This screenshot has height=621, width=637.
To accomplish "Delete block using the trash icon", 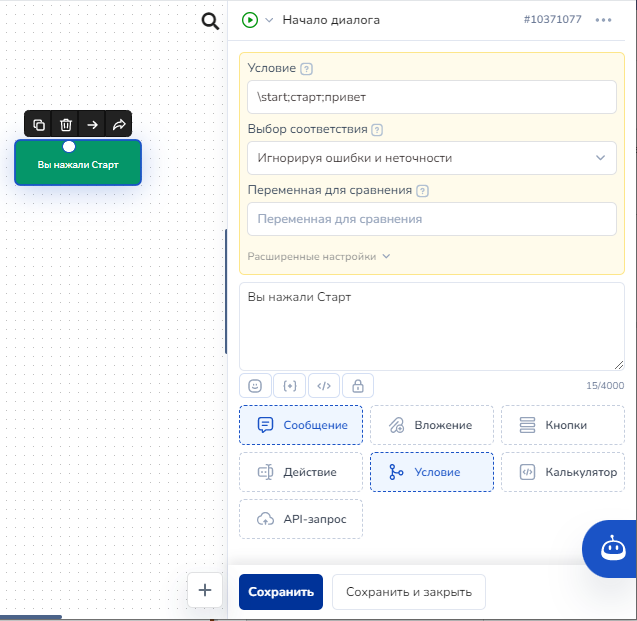I will [66, 125].
